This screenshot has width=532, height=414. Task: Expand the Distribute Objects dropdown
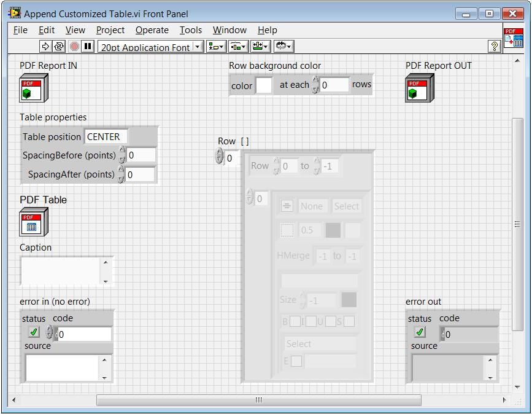[238, 47]
